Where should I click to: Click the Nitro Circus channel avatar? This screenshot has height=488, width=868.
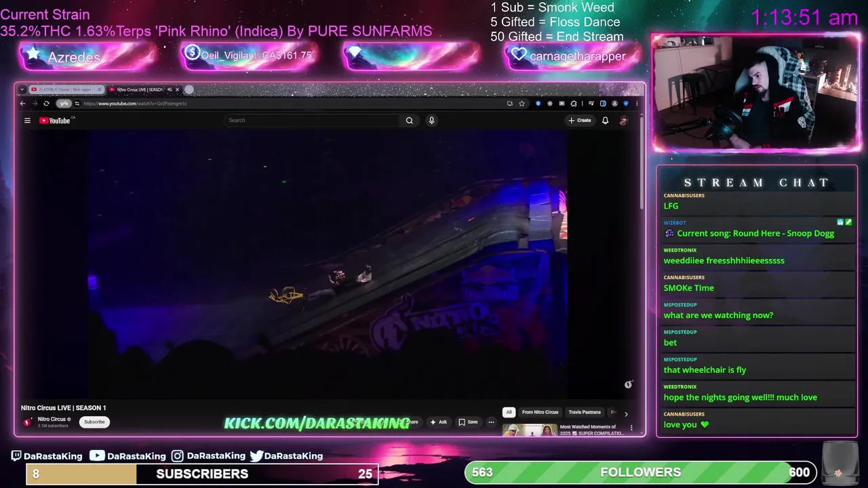click(x=28, y=422)
